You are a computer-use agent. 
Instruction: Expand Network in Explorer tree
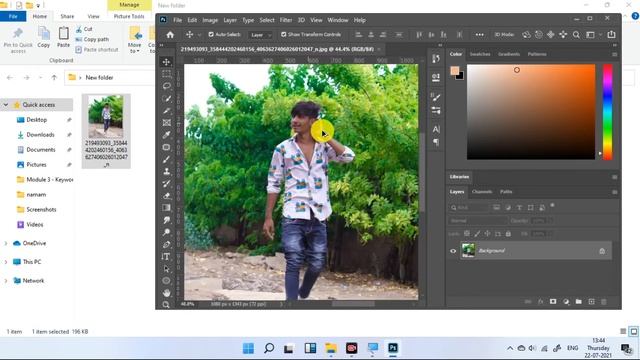[x=6, y=281]
